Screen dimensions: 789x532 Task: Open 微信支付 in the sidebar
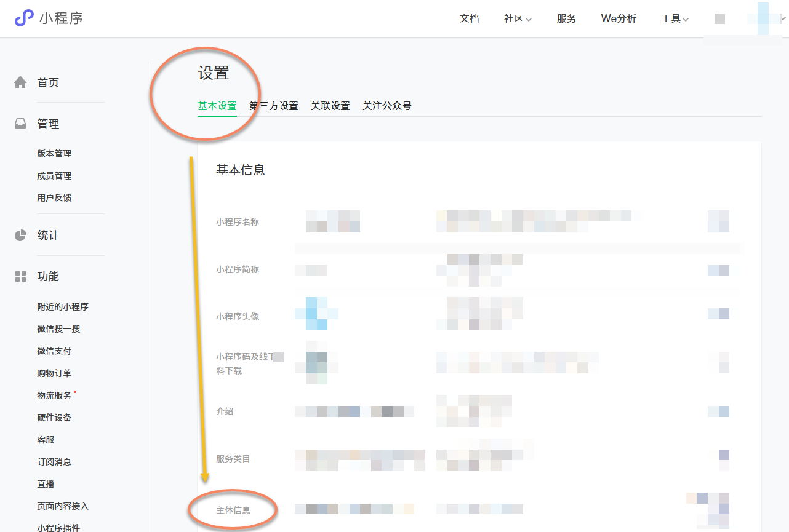(x=54, y=351)
